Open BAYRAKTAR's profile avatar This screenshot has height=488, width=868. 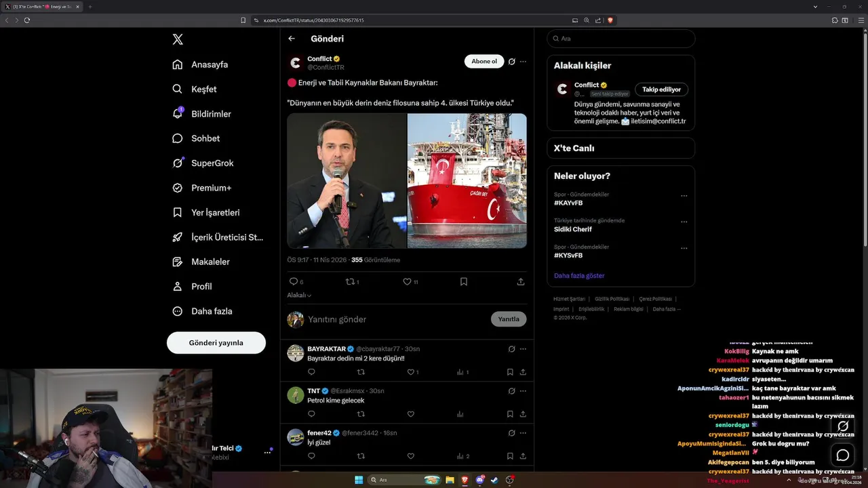pos(295,353)
